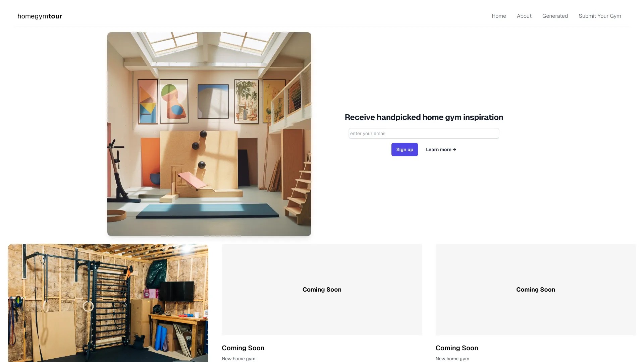Open Submit Your Gym in the navigation

point(600,16)
